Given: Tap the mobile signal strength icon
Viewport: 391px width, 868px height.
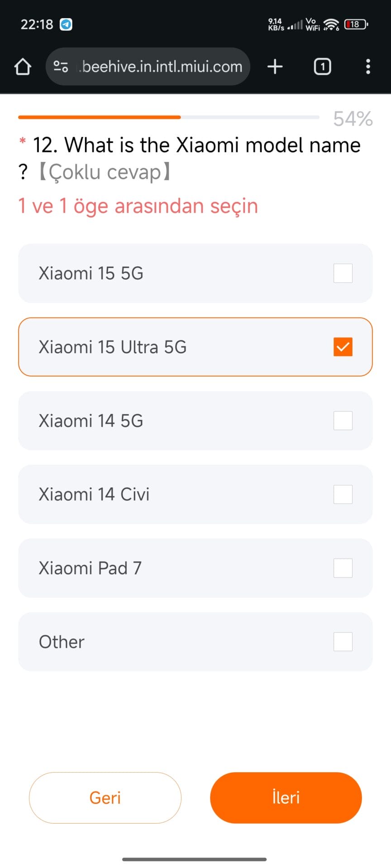Looking at the screenshot, I should [x=295, y=25].
